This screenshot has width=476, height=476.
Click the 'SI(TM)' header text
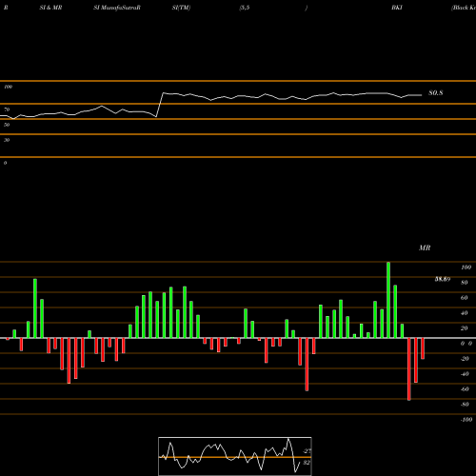181,8
